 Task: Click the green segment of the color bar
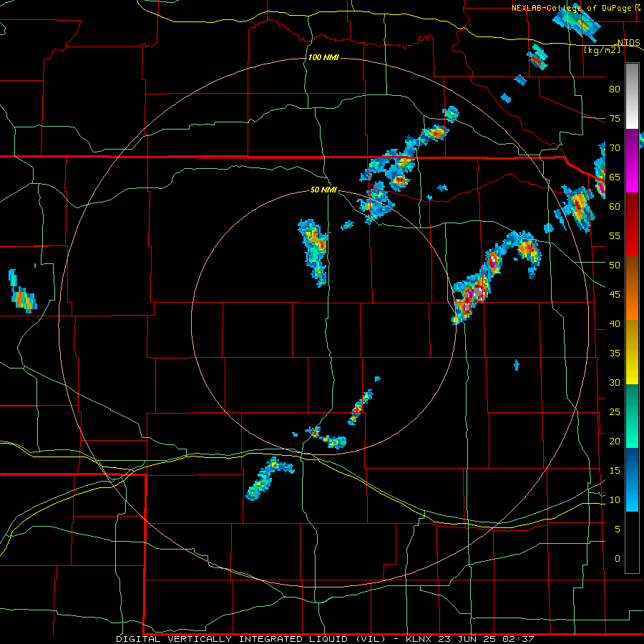click(632, 416)
